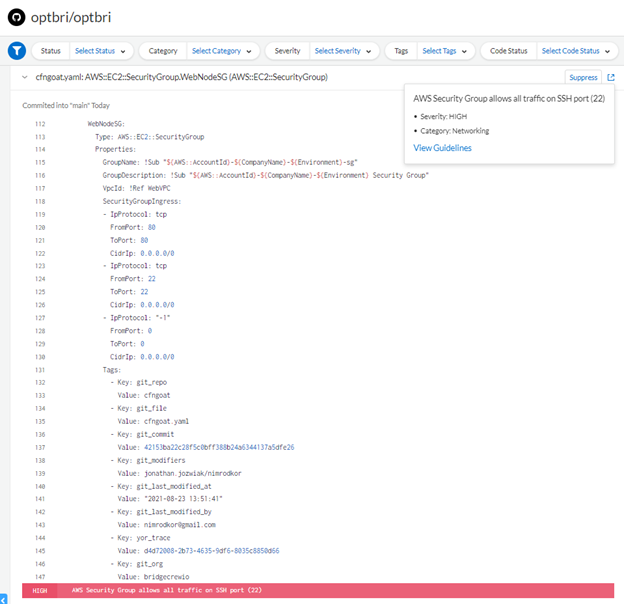Viewport: 624px width, 604px height.
Task: Click the red HIGH severity badge
Action: [40, 590]
